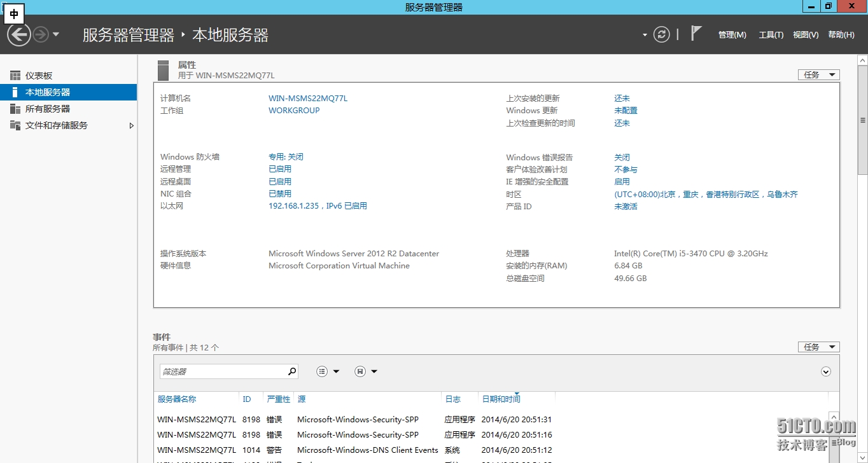Click the 属性 server icon
This screenshot has height=463, width=868.
point(164,70)
